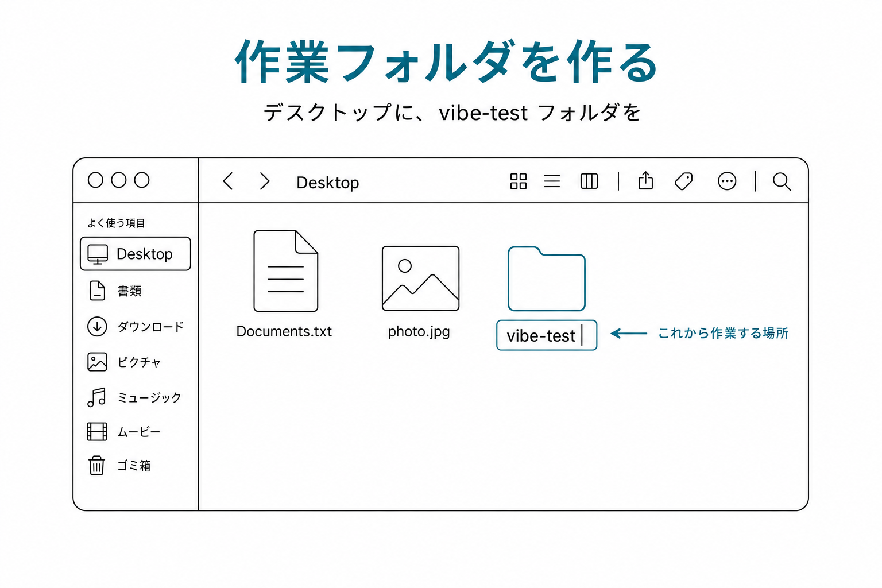Select Desktop in the sidebar
The width and height of the screenshot is (882, 588).
(136, 254)
